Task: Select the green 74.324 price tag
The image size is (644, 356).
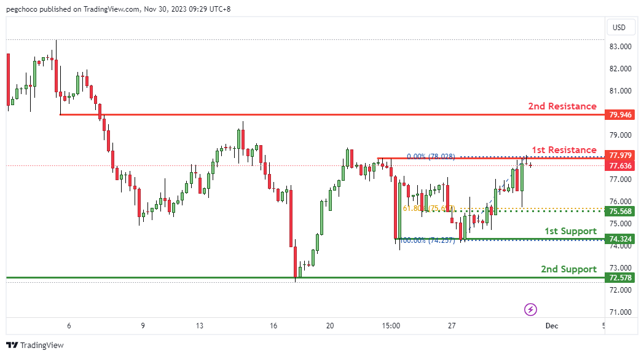Action: (619, 239)
